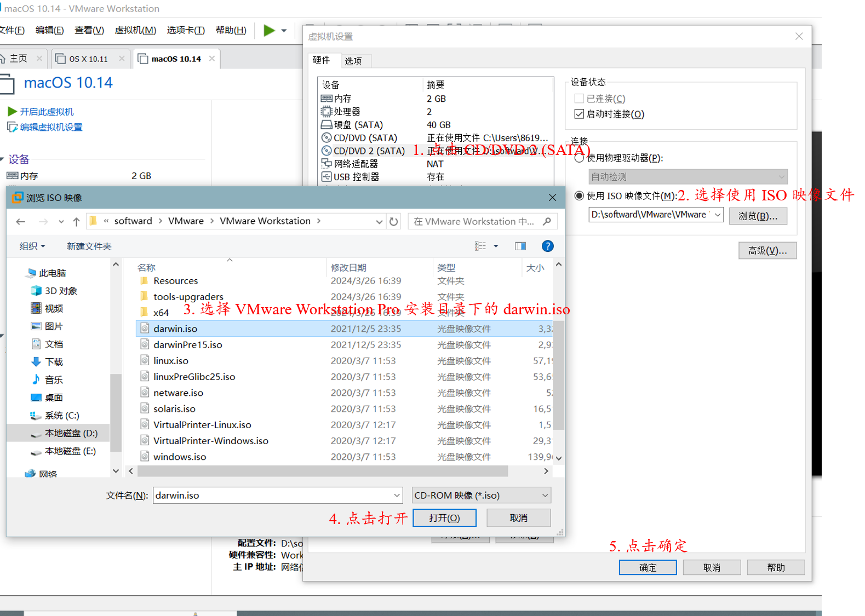
Task: Select 使用物理驱动器(P) radio button
Action: [579, 158]
